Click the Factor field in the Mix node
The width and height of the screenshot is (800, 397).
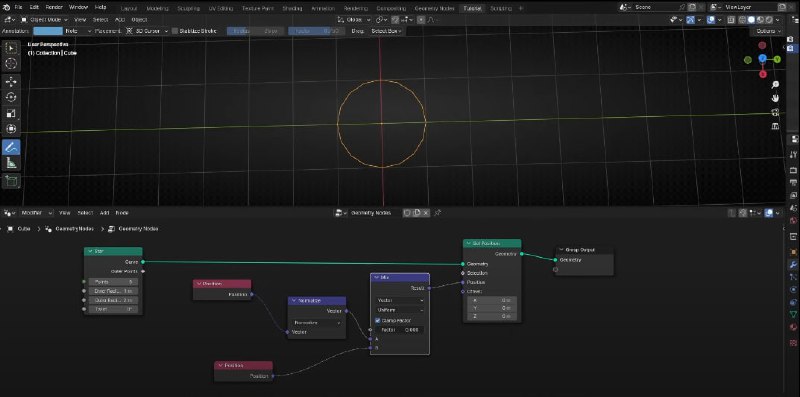point(400,330)
